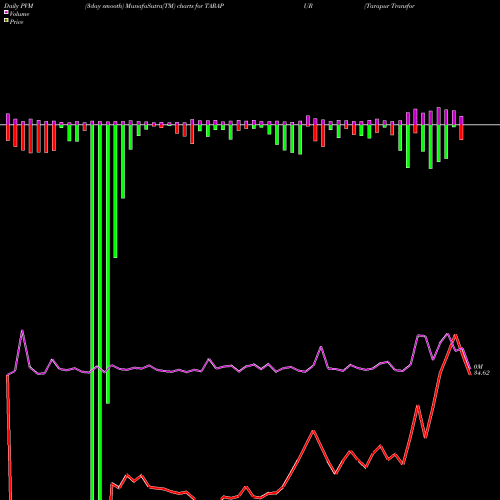Click the '(3day smooth) MunafaSutra(TM) charts for TARAP' text
The width and height of the screenshot is (500, 500).
[x=154, y=6]
